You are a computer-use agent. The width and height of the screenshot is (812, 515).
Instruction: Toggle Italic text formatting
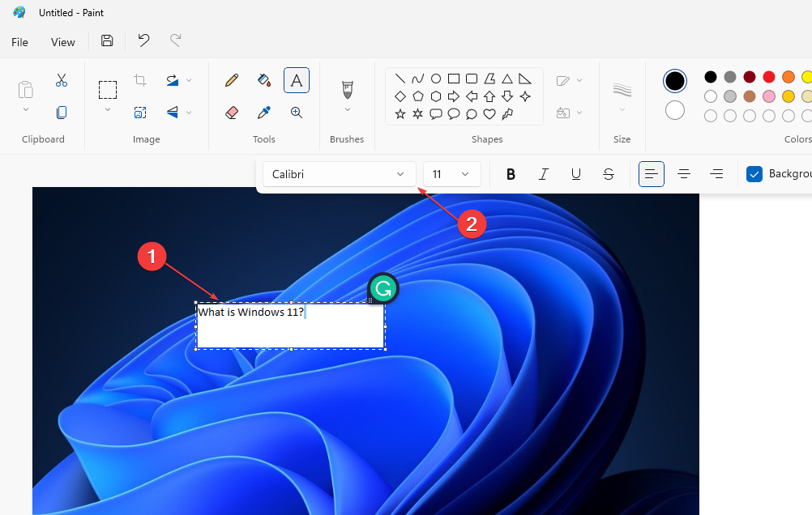pos(543,174)
